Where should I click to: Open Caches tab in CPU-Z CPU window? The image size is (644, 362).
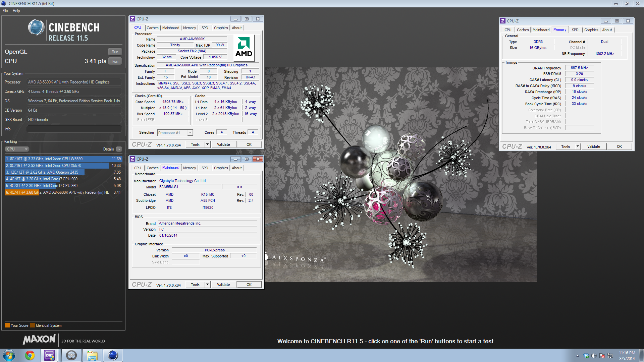153,28
